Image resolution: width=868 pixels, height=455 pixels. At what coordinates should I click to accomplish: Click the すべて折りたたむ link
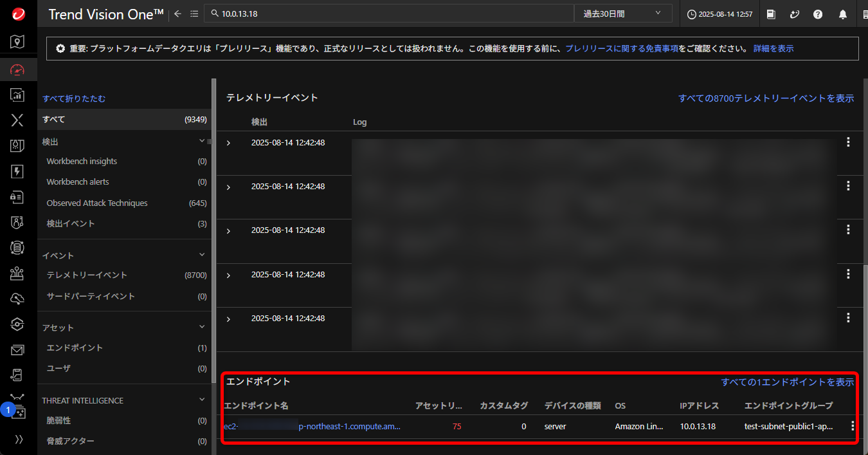point(74,99)
